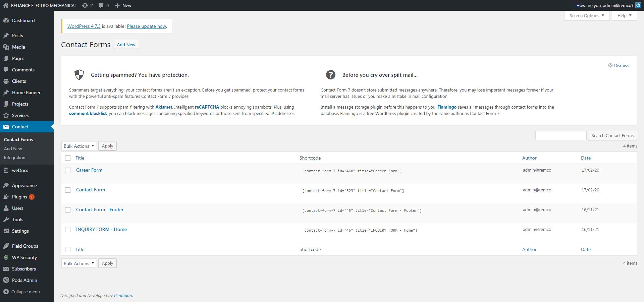Open the Flamingo plugin link
644x302 pixels.
pyautogui.click(x=447, y=107)
